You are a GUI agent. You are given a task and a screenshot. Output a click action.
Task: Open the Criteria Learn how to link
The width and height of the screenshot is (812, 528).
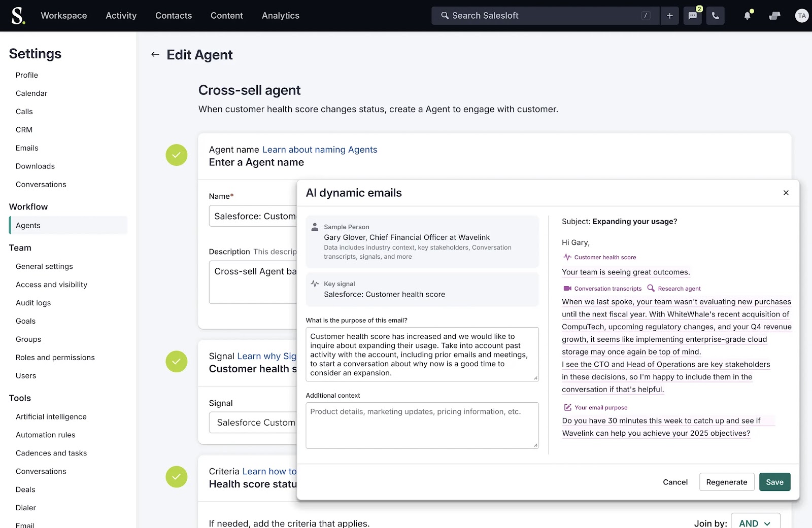tap(269, 471)
